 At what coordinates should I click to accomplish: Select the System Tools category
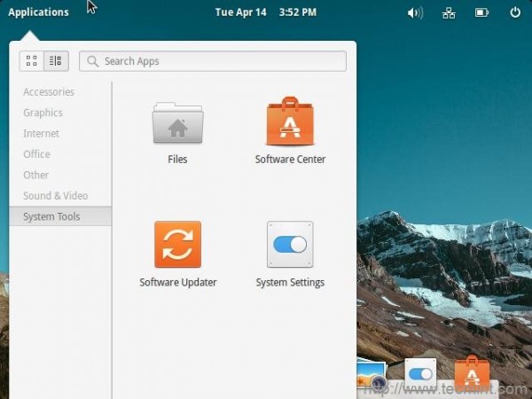[x=60, y=216]
